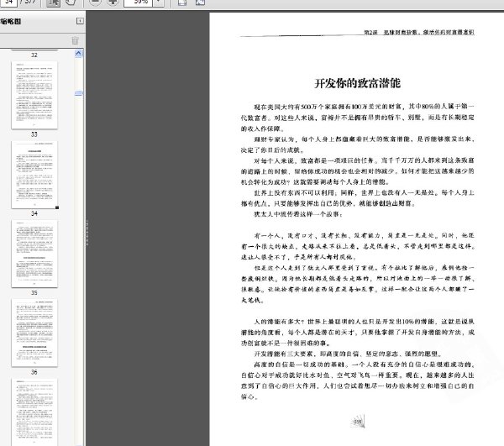Zoom out with the minus button

95,3
